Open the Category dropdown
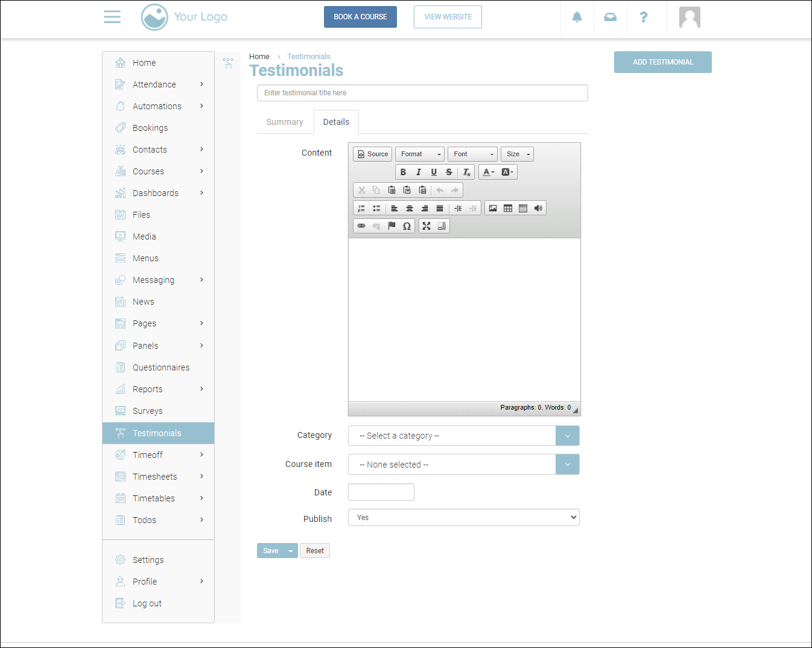Image resolution: width=812 pixels, height=648 pixels. (463, 436)
